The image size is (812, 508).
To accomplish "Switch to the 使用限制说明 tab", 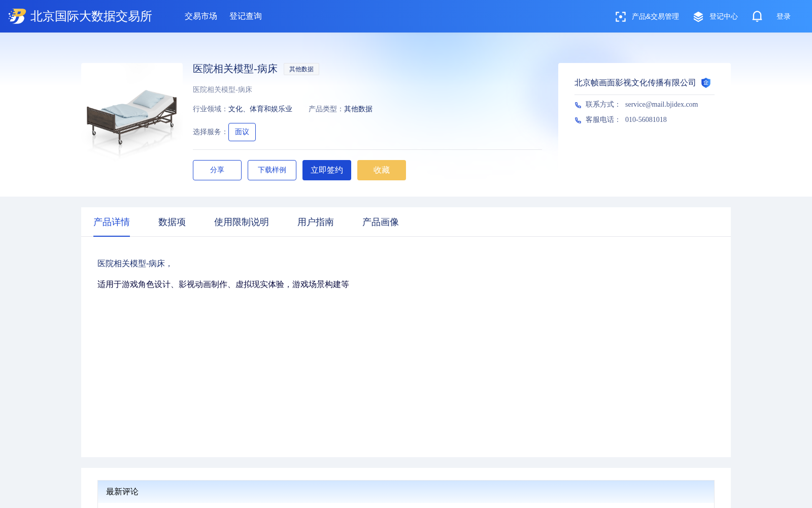I will 242,222.
